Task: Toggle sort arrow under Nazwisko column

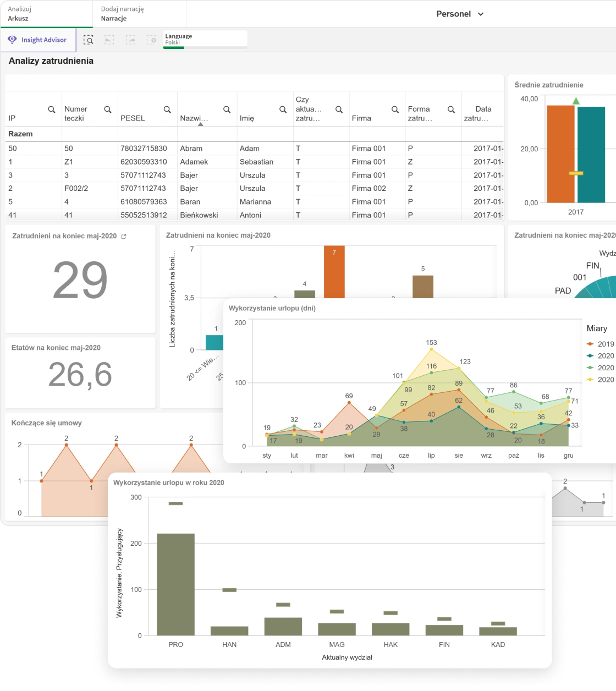Action: [x=201, y=124]
